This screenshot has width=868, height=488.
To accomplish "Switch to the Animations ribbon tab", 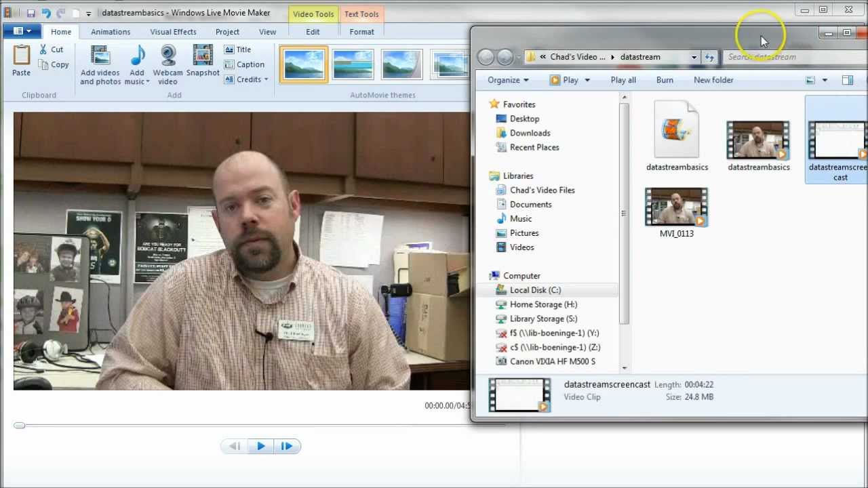I will click(111, 32).
